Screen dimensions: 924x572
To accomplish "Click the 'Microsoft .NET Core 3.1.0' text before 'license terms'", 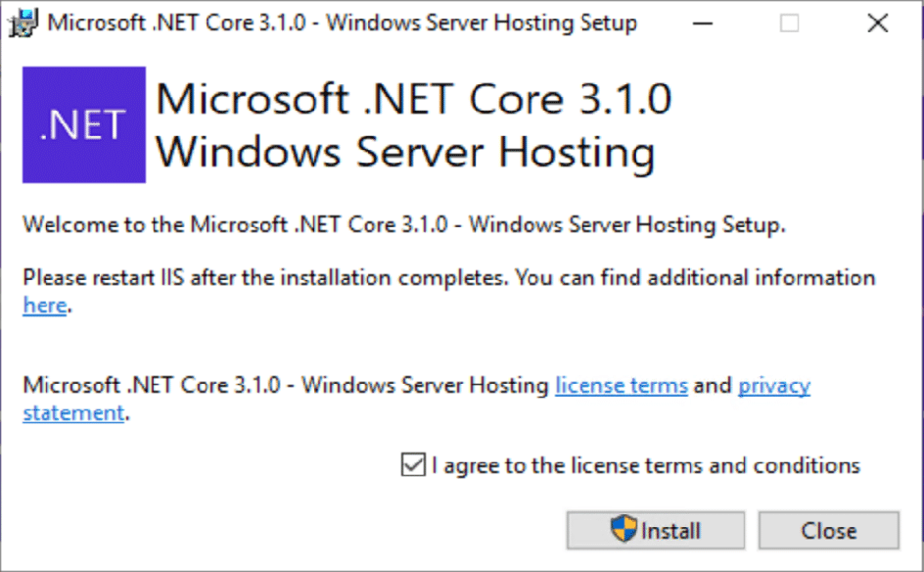I will [x=152, y=386].
